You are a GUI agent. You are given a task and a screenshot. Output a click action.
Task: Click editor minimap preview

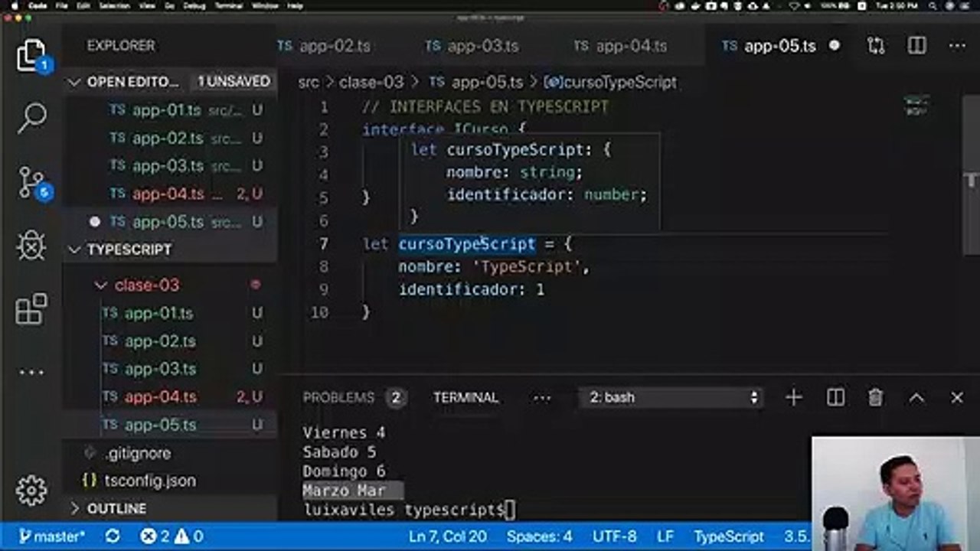(x=916, y=106)
